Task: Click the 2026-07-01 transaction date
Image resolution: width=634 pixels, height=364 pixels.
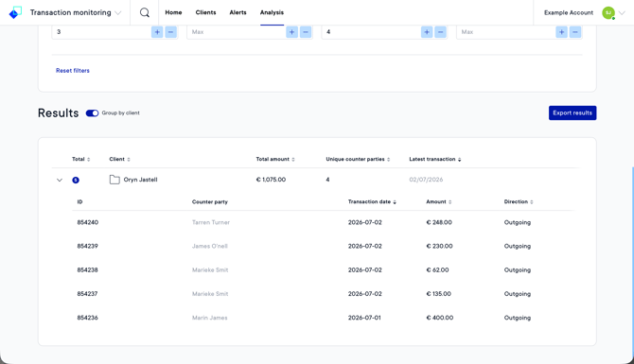Action: click(x=364, y=318)
